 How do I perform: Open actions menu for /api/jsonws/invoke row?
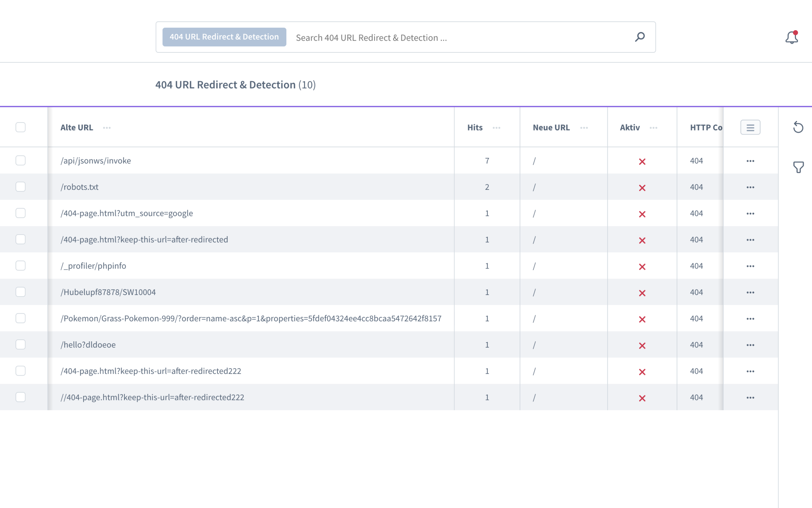750,161
